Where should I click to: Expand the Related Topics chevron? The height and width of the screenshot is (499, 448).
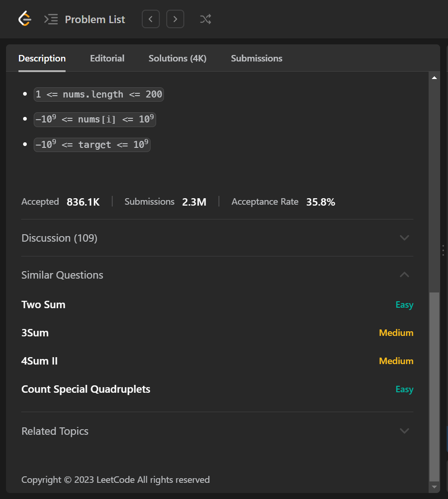point(404,431)
